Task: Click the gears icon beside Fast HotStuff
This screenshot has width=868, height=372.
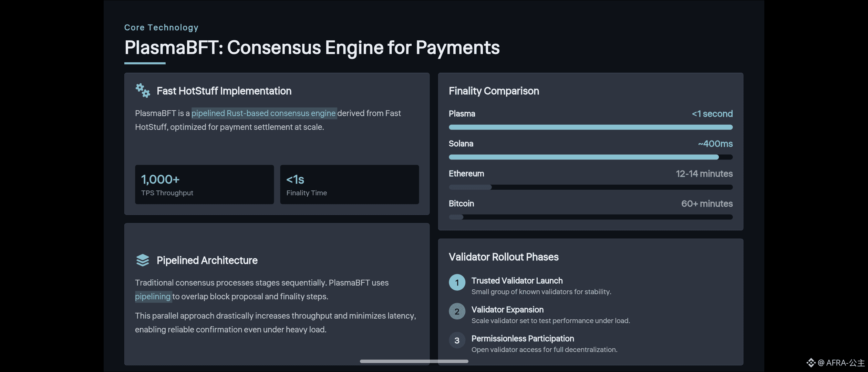Action: click(143, 91)
